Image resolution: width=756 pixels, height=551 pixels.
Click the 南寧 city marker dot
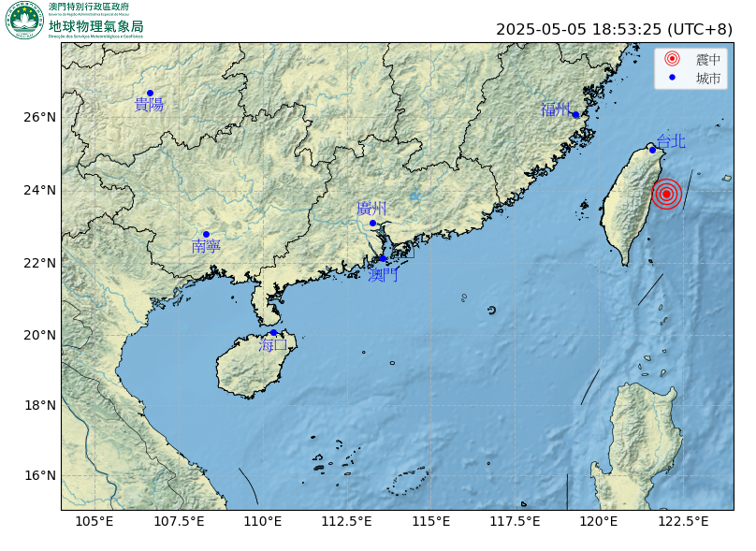207,234
